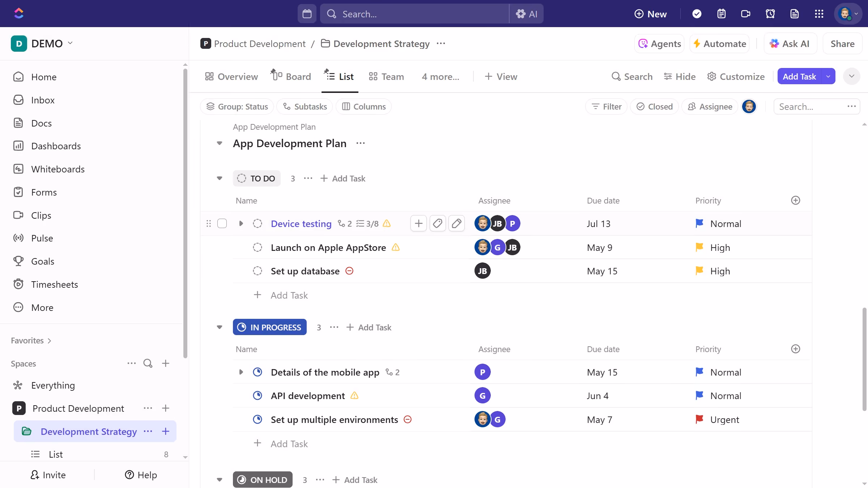Viewport: 868px width, 488px height.
Task: Toggle the status circle of Launch on Apple AppStore
Action: click(257, 247)
